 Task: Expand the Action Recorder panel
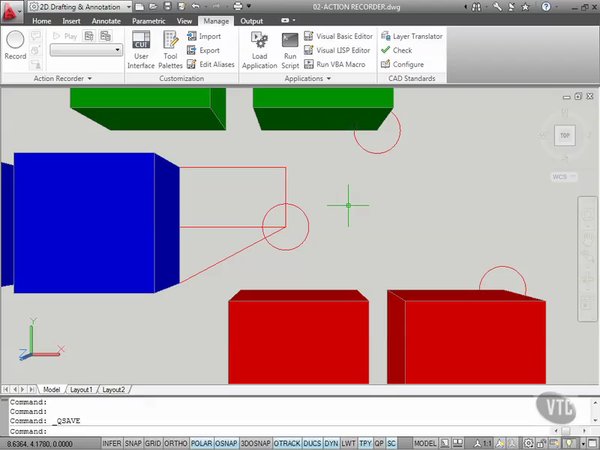point(62,78)
